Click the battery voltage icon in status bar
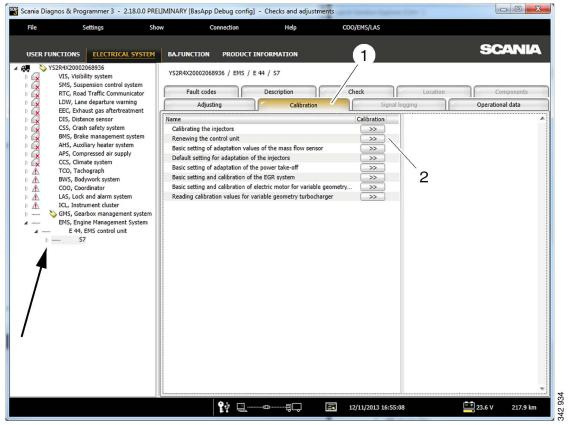 (x=469, y=407)
